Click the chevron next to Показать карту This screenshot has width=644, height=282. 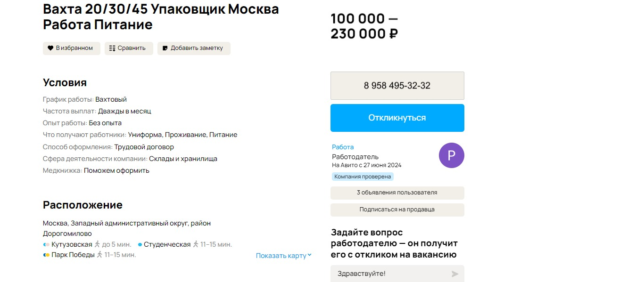click(310, 256)
